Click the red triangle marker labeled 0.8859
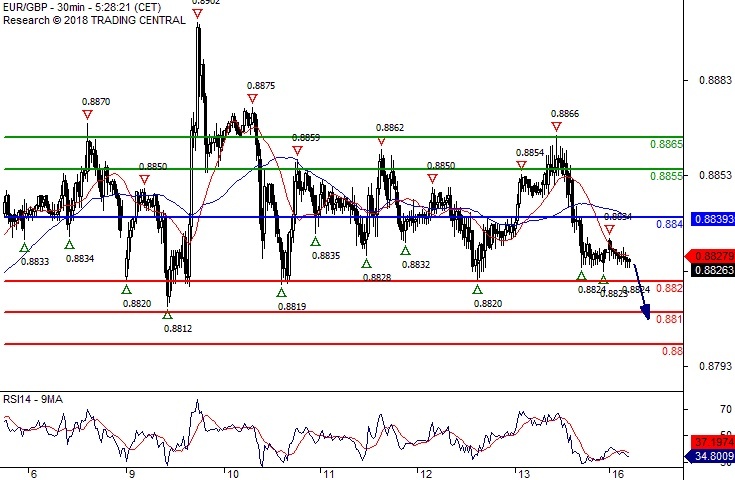Screen dimensions: 735x480 click(297, 150)
